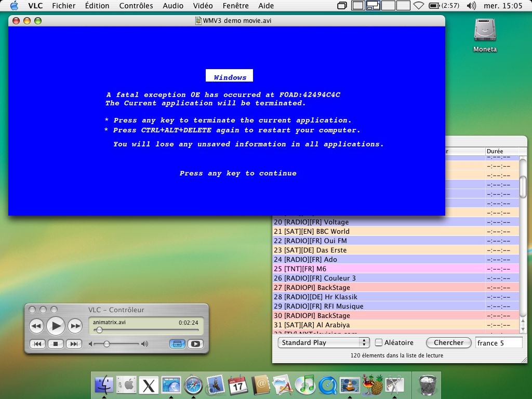The image size is (532, 399).
Task: Open the Contrôles menu
Action: (x=136, y=6)
